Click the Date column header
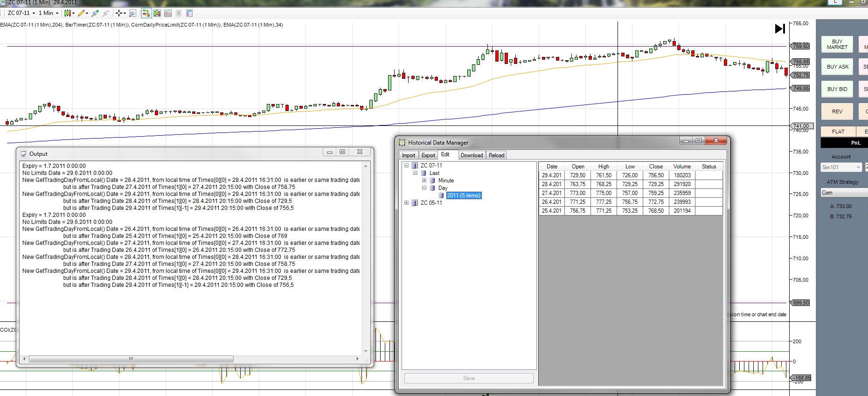The width and height of the screenshot is (868, 396). coord(552,167)
